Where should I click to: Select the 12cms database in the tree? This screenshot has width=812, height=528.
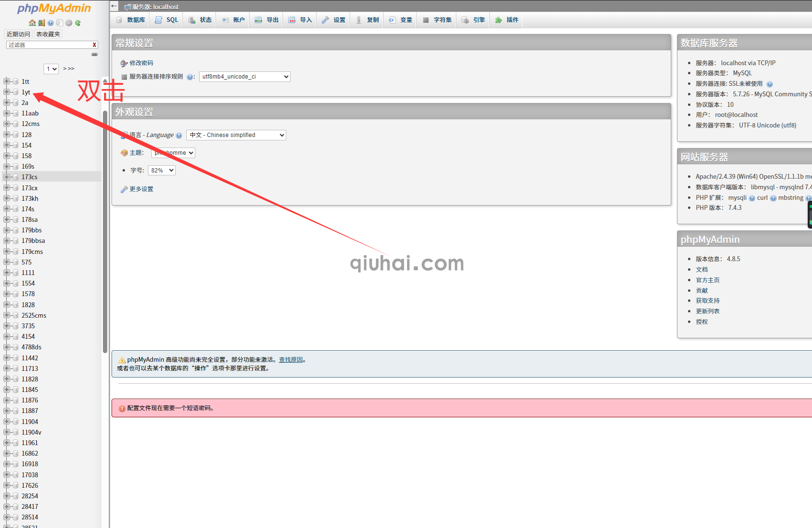(x=31, y=124)
